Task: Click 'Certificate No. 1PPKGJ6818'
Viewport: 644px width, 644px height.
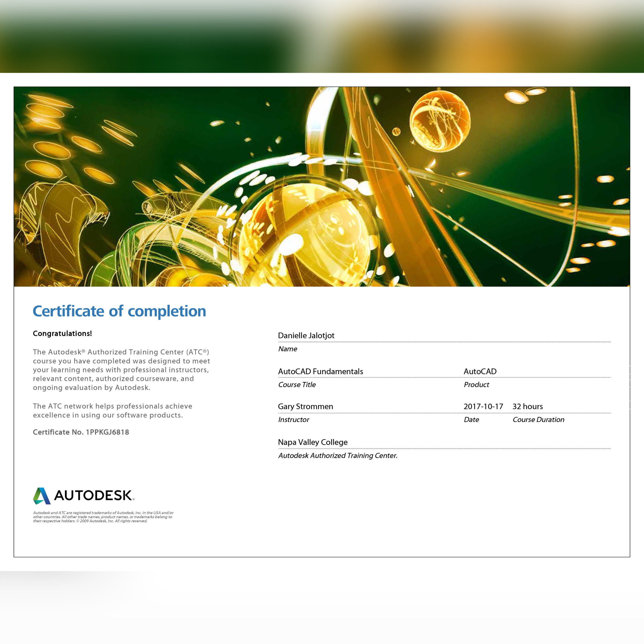Action: click(x=81, y=432)
